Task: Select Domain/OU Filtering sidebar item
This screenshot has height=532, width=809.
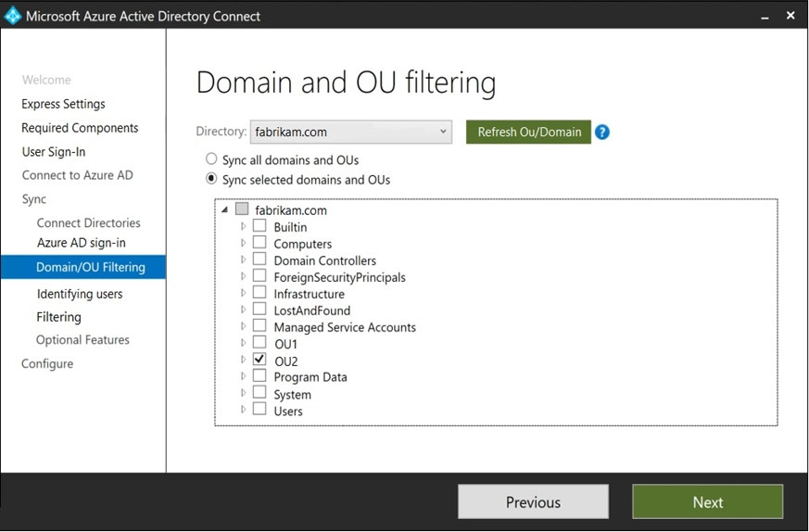Action: coord(83,267)
